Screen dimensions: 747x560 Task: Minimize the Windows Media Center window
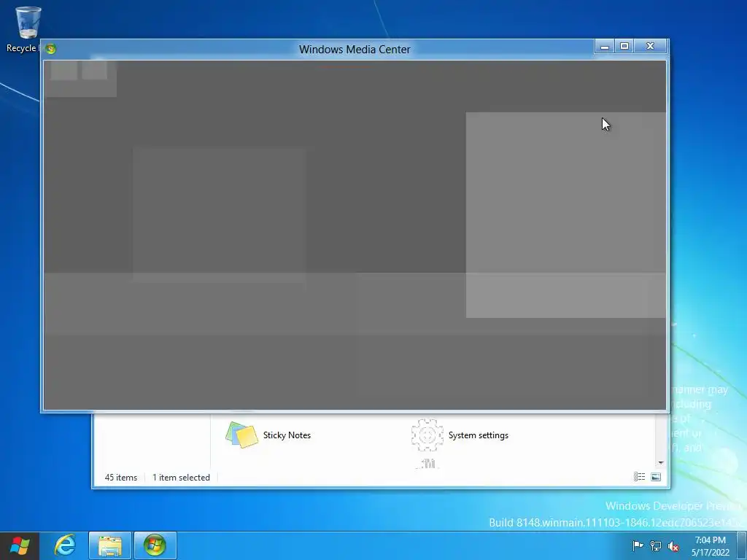[x=605, y=46]
